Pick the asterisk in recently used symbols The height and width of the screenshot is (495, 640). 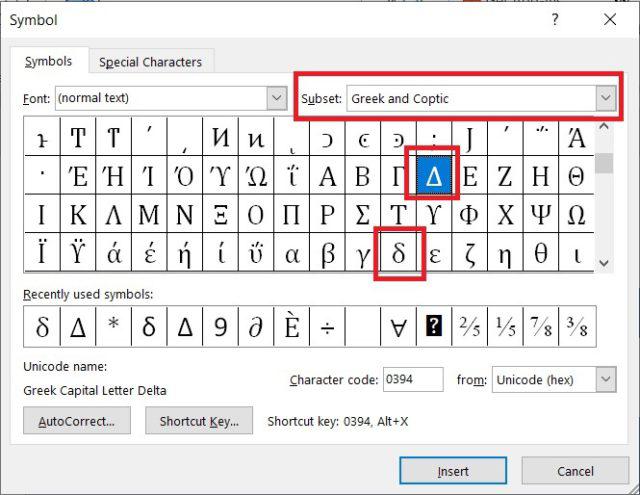pyautogui.click(x=113, y=326)
